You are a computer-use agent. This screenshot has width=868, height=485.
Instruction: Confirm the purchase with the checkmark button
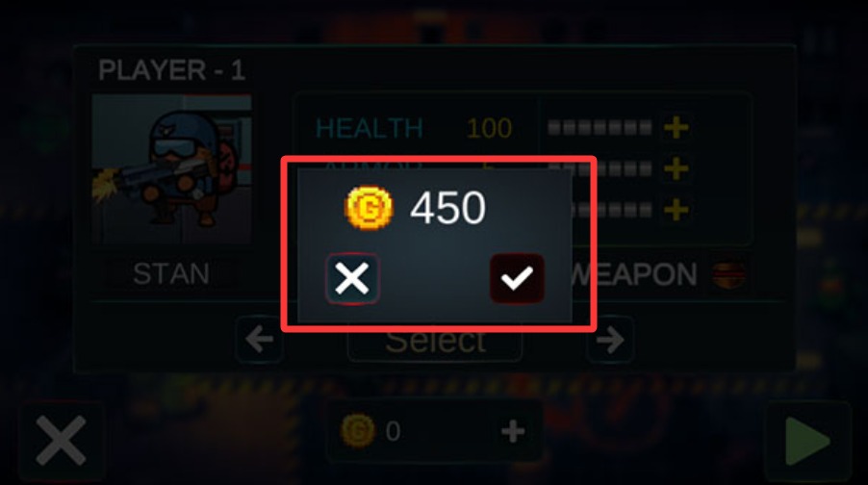pyautogui.click(x=517, y=278)
